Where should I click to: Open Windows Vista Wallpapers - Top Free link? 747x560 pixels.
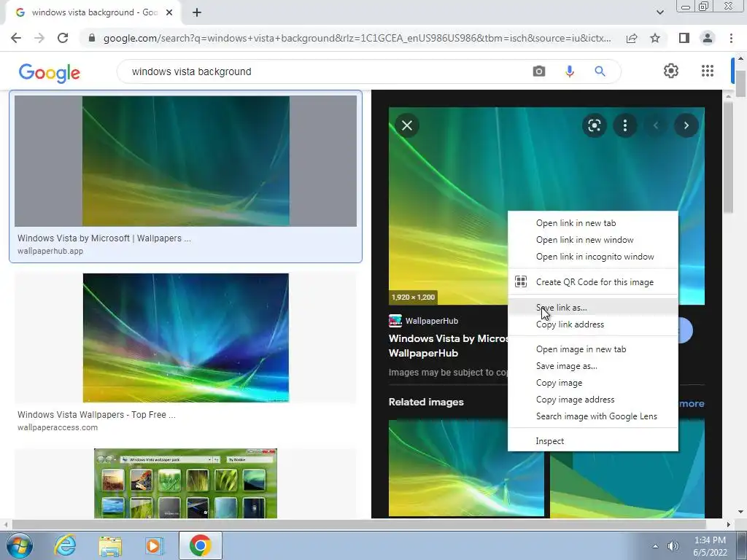[x=97, y=415]
